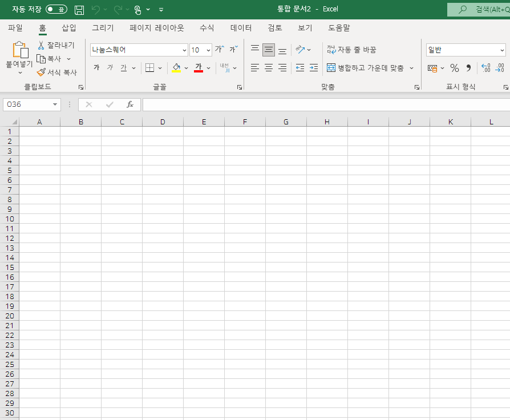Open the number format 일반 dropdown
The width and height of the screenshot is (510, 420).
coord(502,50)
